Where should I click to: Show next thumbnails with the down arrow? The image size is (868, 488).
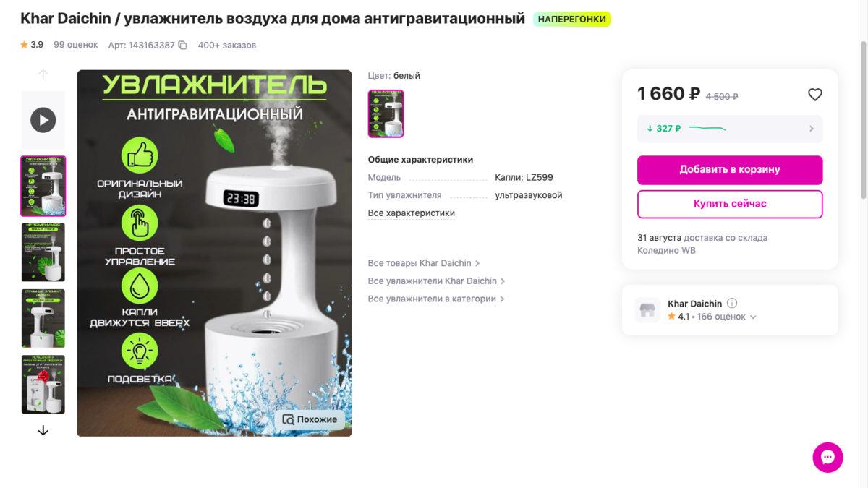click(43, 430)
